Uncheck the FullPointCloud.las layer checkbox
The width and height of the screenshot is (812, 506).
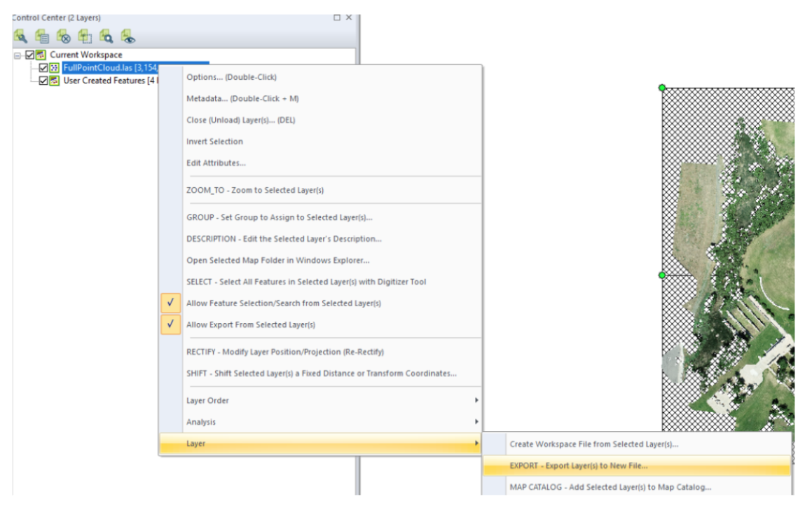click(42, 67)
